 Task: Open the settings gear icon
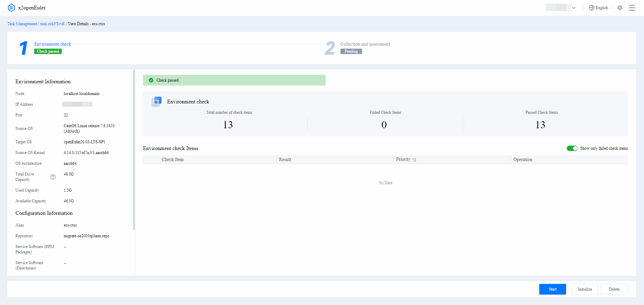(x=620, y=8)
